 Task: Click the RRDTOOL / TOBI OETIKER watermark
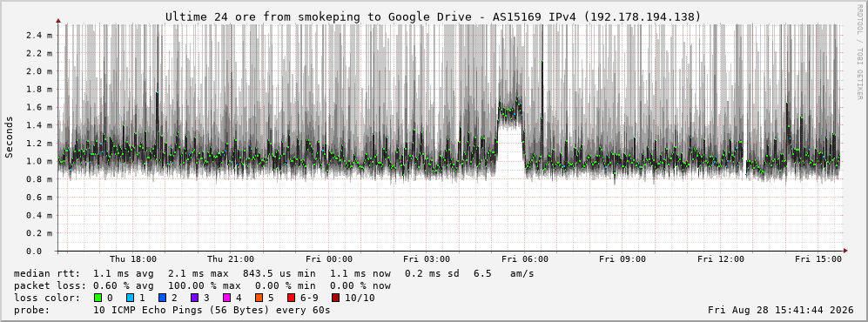pyautogui.click(x=859, y=52)
